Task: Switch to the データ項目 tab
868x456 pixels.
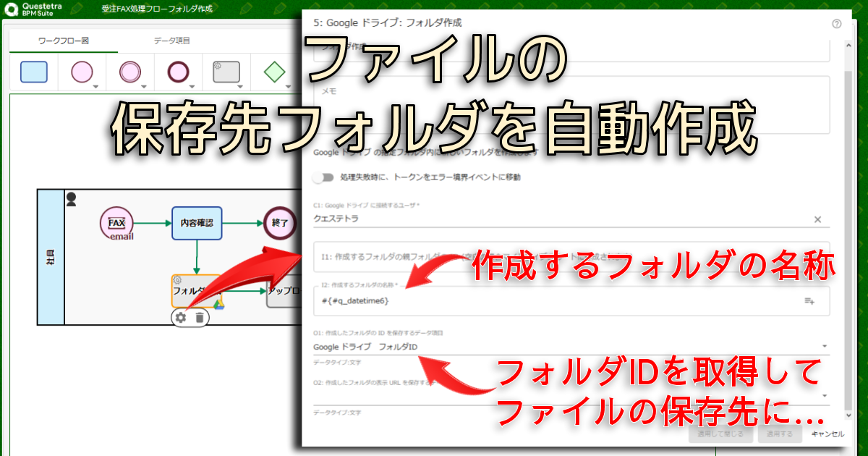Action: pos(172,41)
